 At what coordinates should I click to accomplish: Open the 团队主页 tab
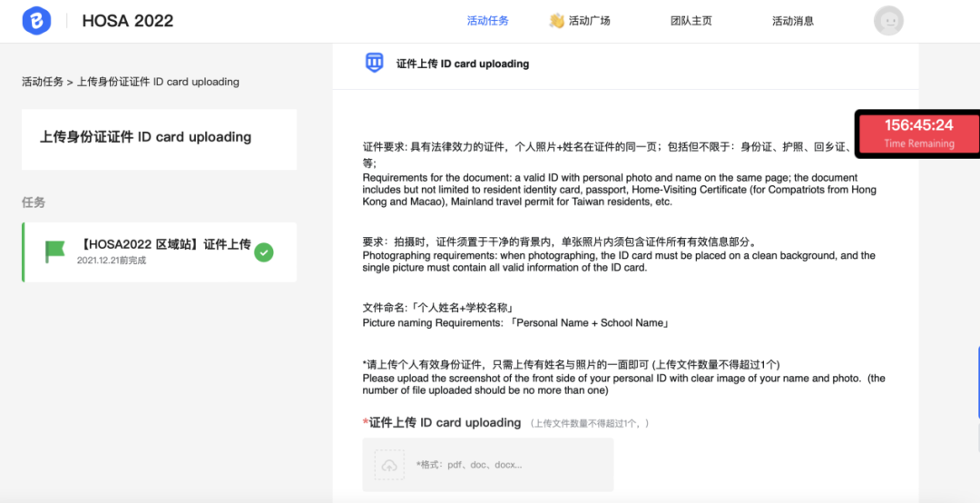pos(691,21)
